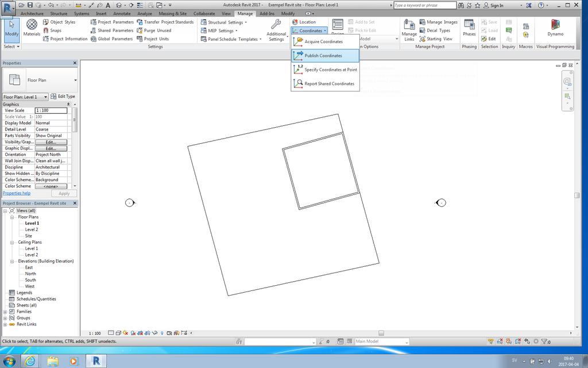Open the Properties help link
Screen dimensions: 588x368
point(17,193)
